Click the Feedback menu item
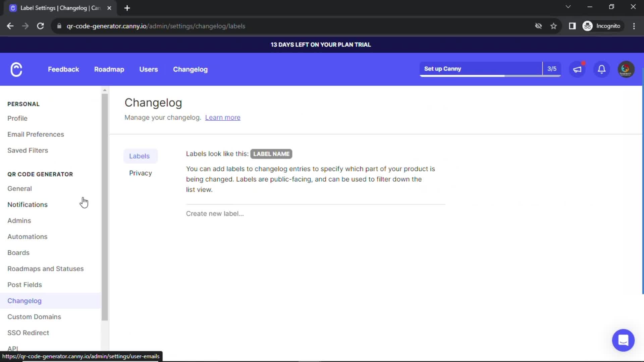644x362 pixels. pos(64,69)
